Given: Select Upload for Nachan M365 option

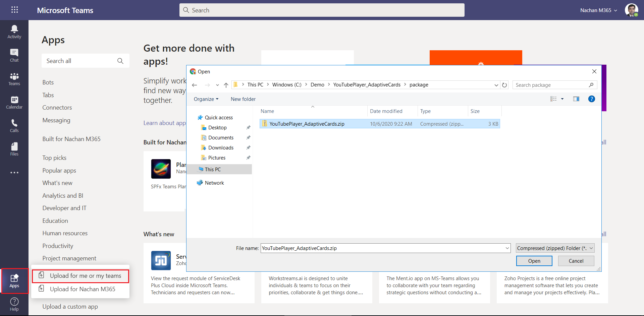Looking at the screenshot, I should click(x=82, y=289).
